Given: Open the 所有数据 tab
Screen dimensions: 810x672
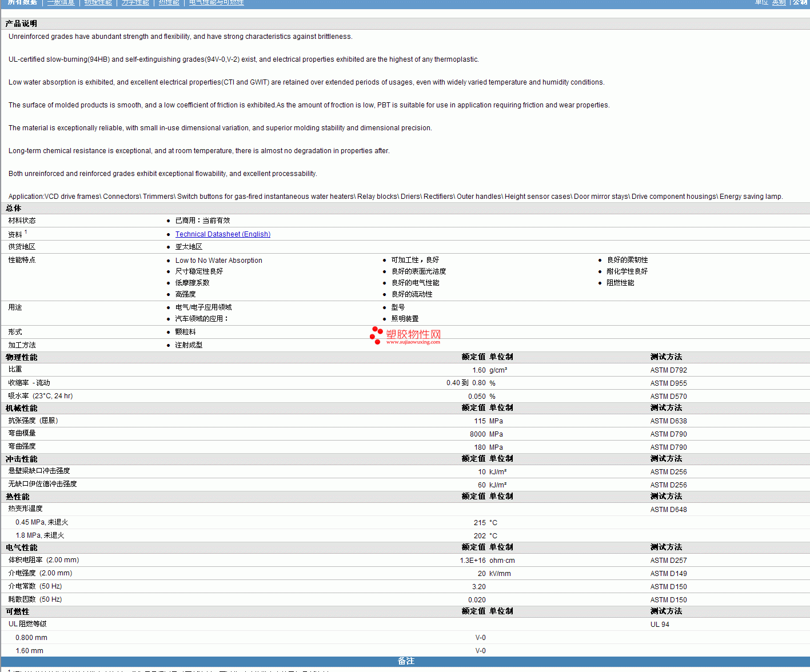Looking at the screenshot, I should click(22, 2).
